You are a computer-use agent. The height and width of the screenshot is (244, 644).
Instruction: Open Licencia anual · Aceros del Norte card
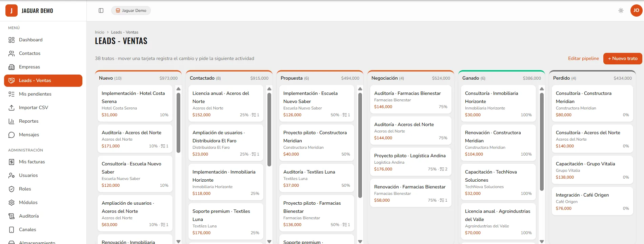coord(226,103)
